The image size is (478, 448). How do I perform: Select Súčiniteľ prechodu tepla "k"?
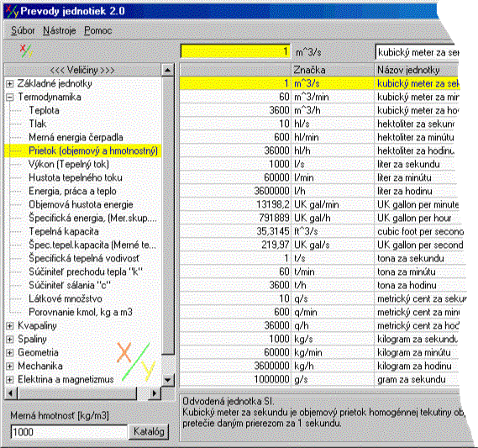86,271
